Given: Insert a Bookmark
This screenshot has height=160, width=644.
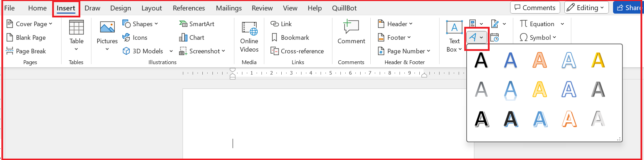Looking at the screenshot, I should 290,37.
